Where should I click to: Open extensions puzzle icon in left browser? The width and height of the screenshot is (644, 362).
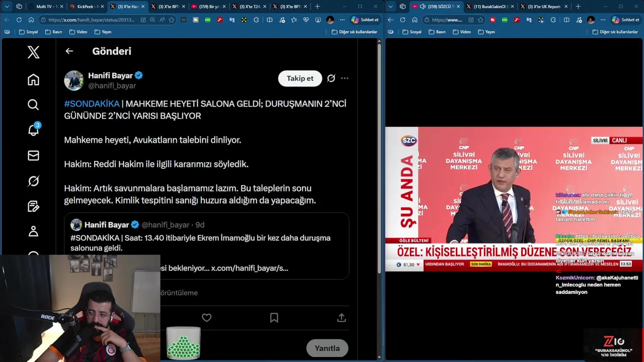pyautogui.click(x=256, y=20)
